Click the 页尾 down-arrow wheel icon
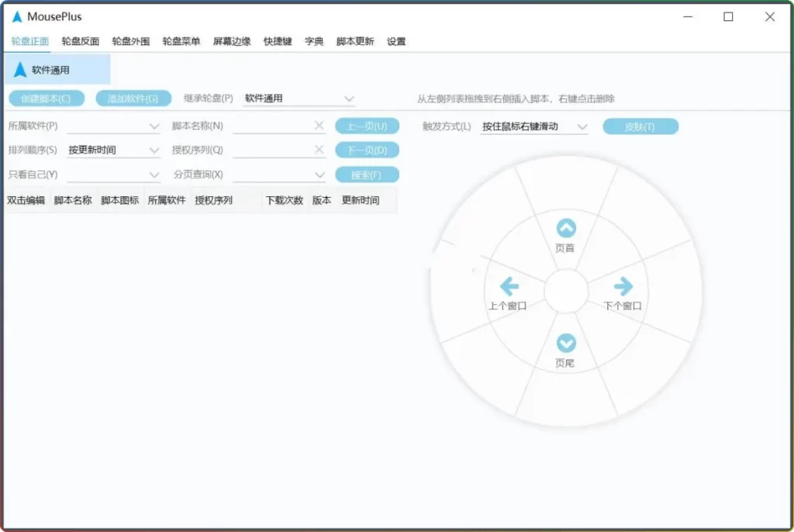Viewport: 794px width, 532px height. click(566, 343)
